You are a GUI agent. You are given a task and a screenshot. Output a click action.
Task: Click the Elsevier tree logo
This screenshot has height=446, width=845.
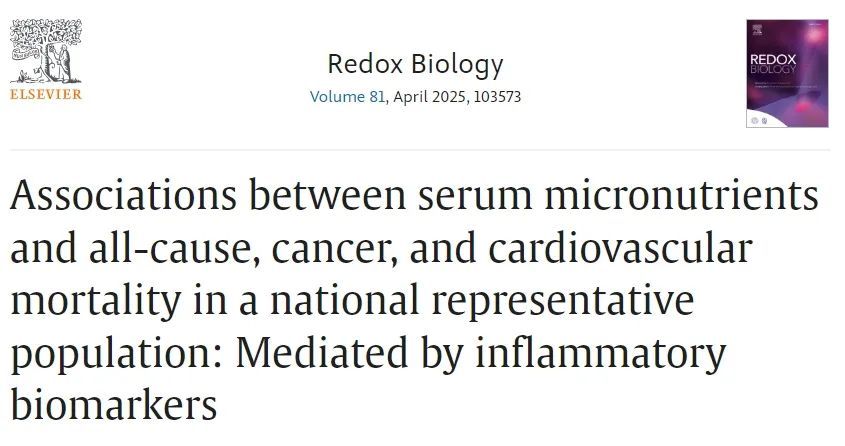tap(46, 52)
